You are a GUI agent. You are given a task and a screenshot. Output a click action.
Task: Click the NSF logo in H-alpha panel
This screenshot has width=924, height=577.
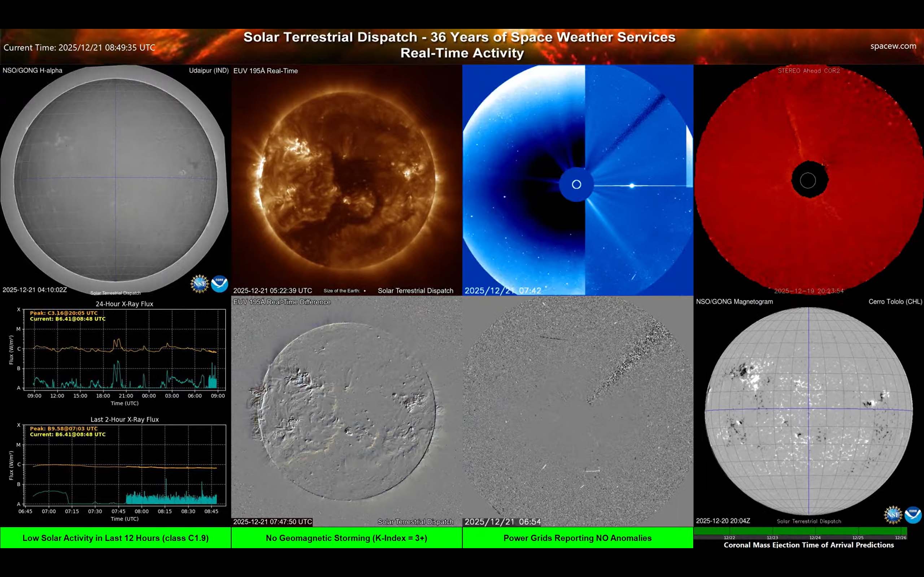point(198,284)
